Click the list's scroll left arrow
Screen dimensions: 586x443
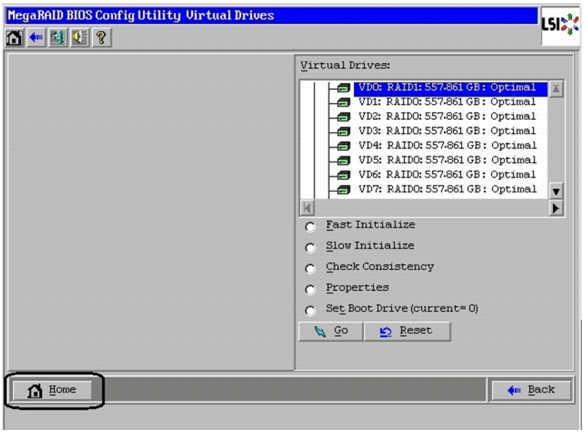point(307,208)
